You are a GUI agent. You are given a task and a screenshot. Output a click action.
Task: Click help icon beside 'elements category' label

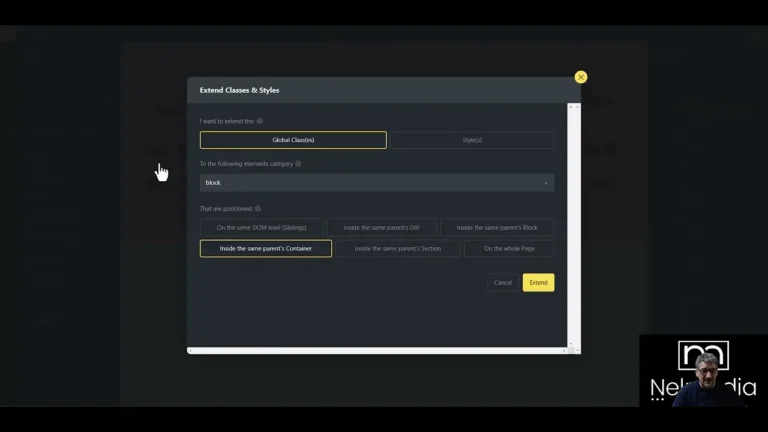(298, 164)
